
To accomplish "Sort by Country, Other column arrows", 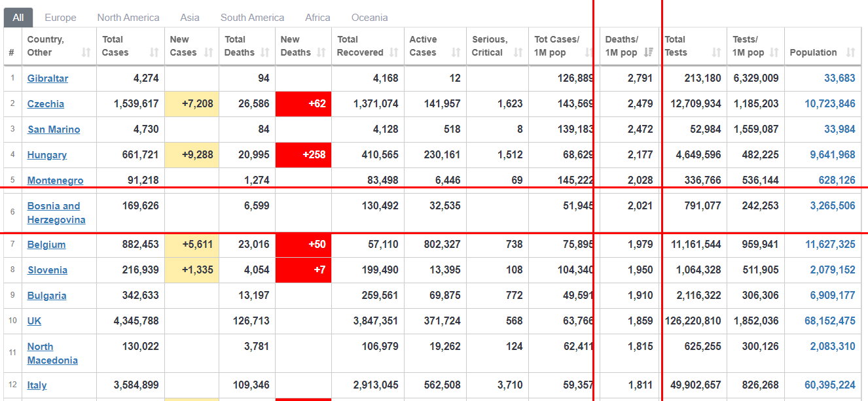I will (86, 52).
